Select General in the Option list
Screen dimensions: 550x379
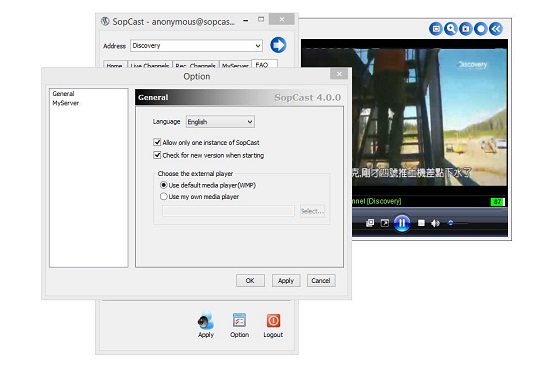pos(63,94)
